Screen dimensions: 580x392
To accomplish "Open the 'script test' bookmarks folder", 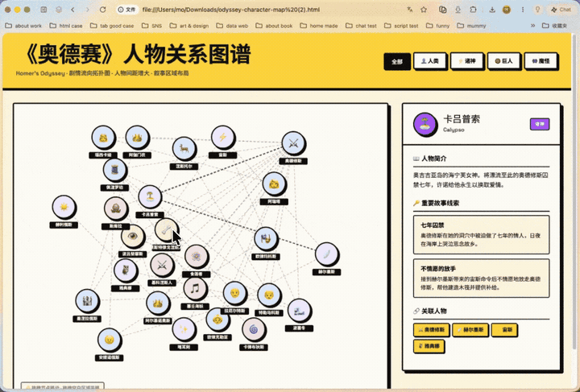I will point(402,26).
